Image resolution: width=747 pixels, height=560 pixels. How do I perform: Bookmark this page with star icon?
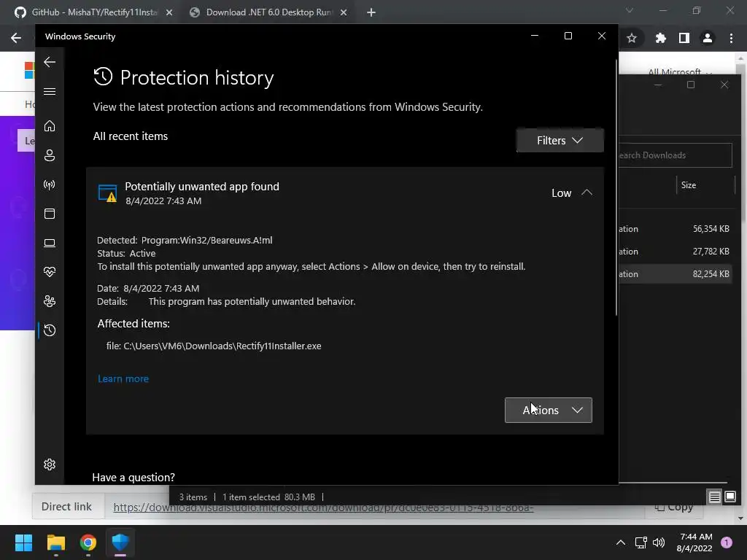tap(632, 38)
